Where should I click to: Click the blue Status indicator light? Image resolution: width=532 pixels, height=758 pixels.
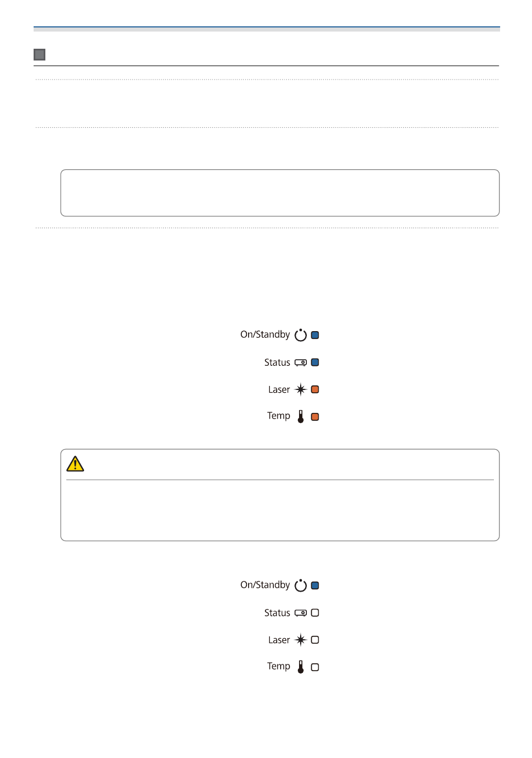click(315, 362)
